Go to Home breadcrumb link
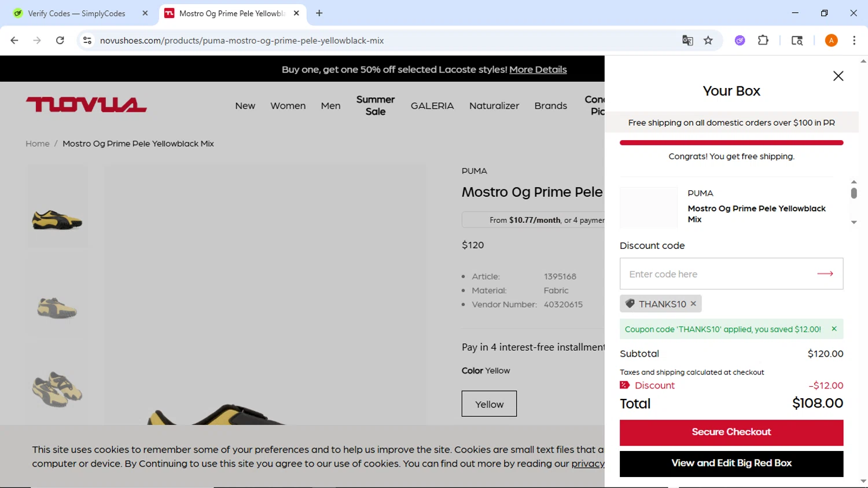The height and width of the screenshot is (488, 868). [38, 144]
